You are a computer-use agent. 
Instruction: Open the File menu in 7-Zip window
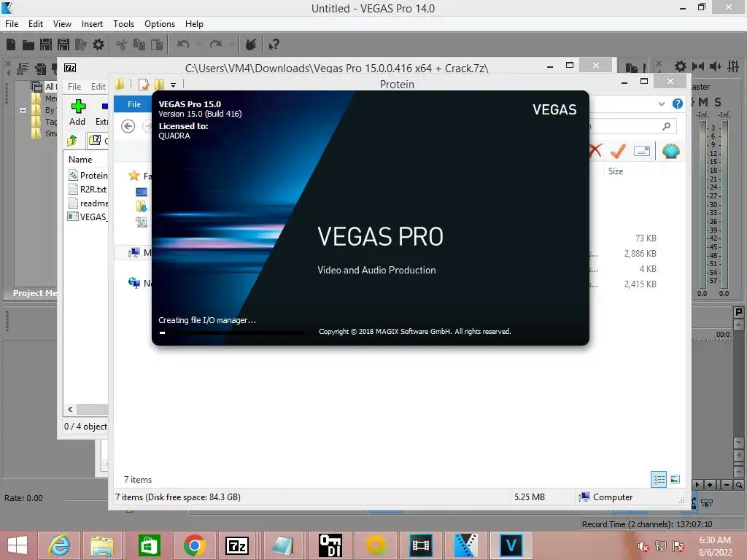click(74, 87)
